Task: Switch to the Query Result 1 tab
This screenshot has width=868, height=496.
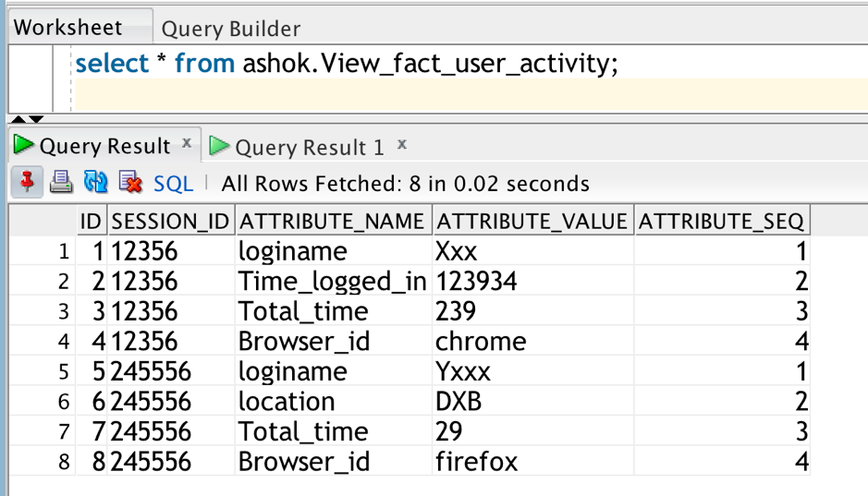Action: (x=310, y=148)
